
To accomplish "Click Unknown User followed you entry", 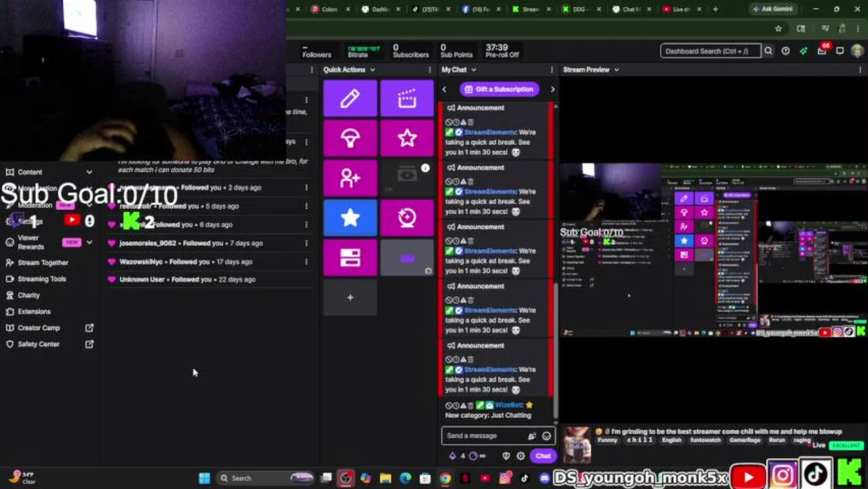I will tap(187, 279).
